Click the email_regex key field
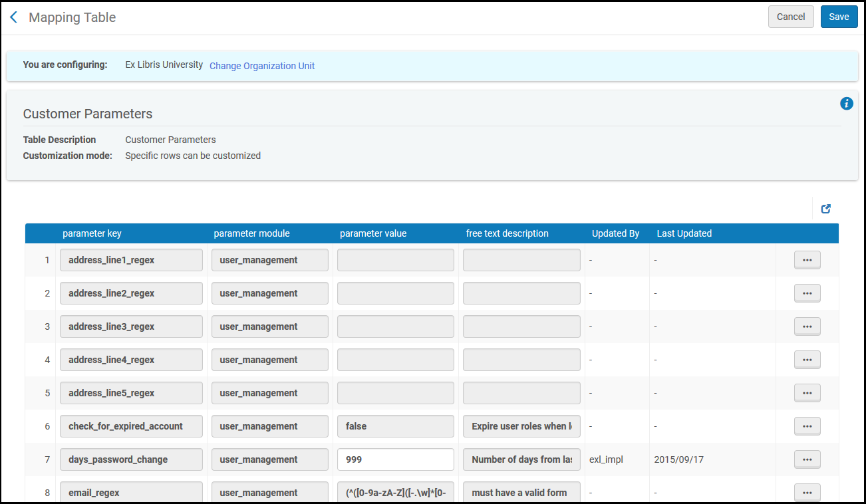 click(x=131, y=492)
